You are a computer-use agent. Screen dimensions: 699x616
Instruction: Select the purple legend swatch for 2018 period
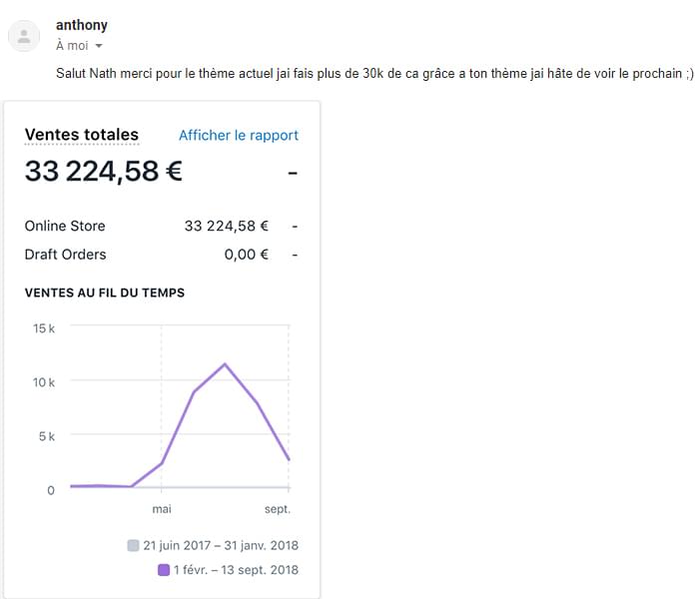click(164, 570)
